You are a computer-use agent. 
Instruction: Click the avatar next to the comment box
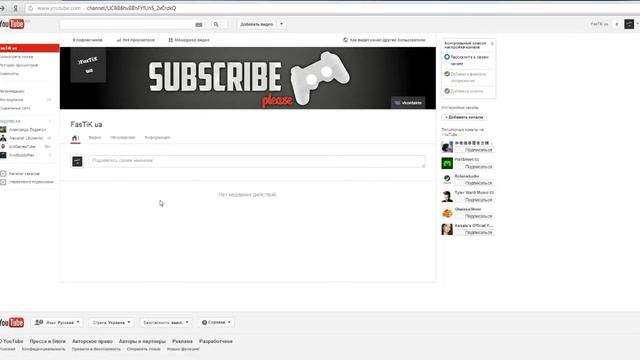pyautogui.click(x=77, y=161)
